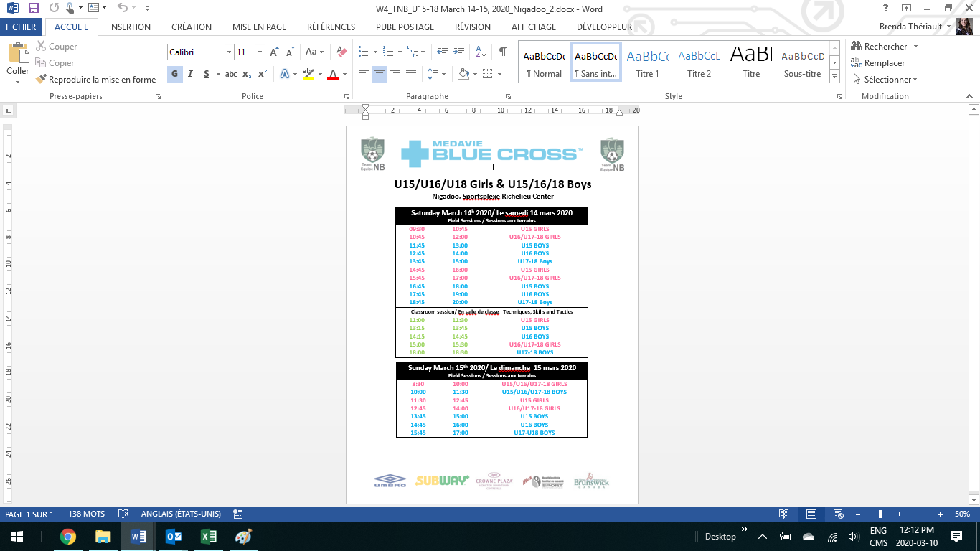Open Outlook from the taskbar
Image resolution: width=980 pixels, height=551 pixels.
tap(174, 537)
